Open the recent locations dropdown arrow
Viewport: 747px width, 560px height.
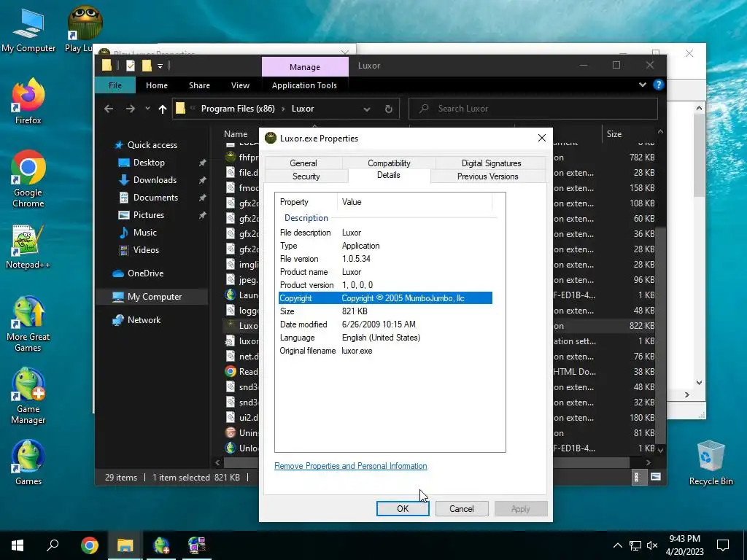[147, 109]
